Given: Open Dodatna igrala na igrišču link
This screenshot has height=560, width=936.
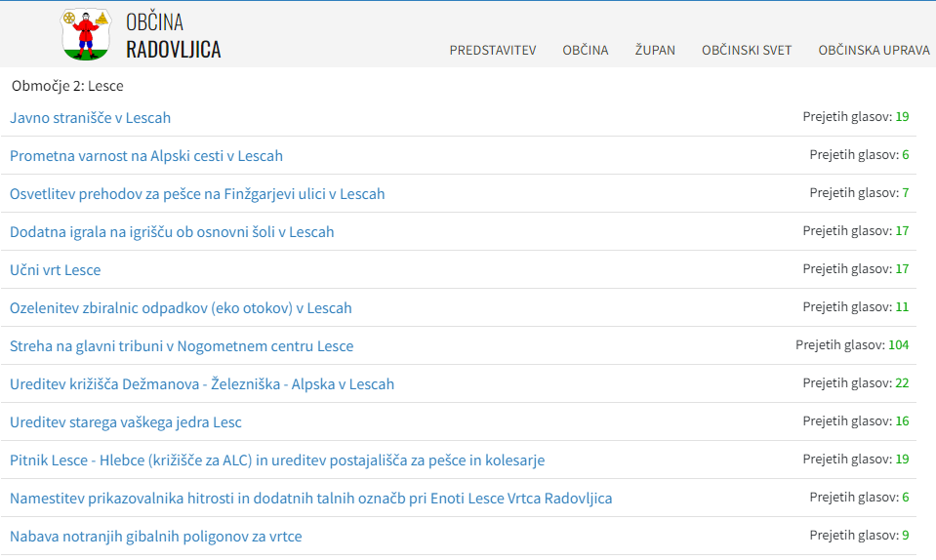Looking at the screenshot, I should pos(172,232).
